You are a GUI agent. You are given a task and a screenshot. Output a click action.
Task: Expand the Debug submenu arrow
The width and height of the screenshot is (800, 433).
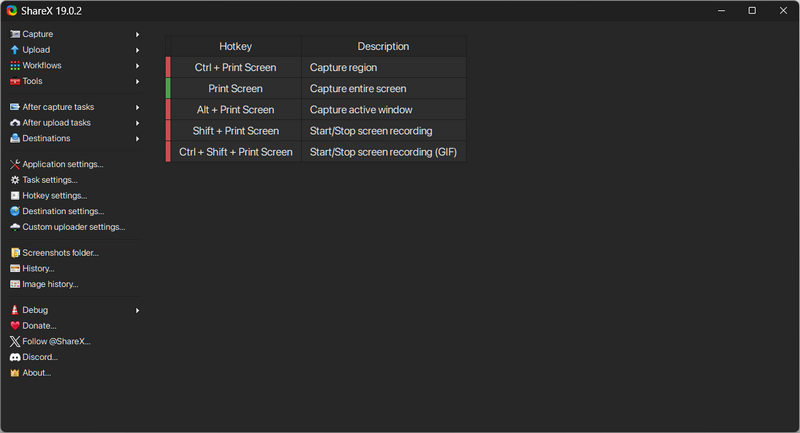pyautogui.click(x=137, y=310)
